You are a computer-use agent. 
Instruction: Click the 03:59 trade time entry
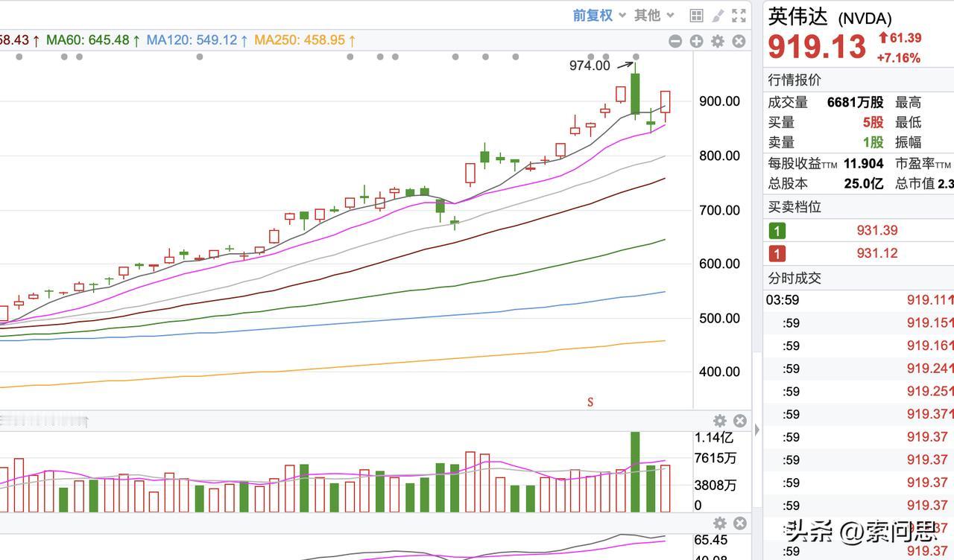783,300
